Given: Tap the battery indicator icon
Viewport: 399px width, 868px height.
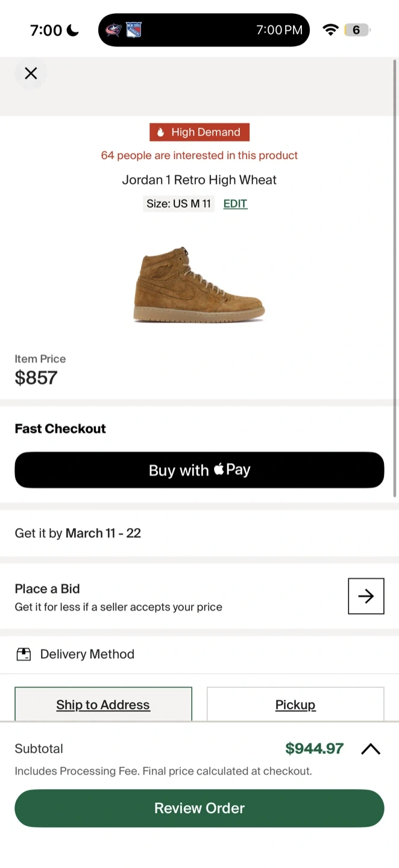Looking at the screenshot, I should tap(357, 30).
